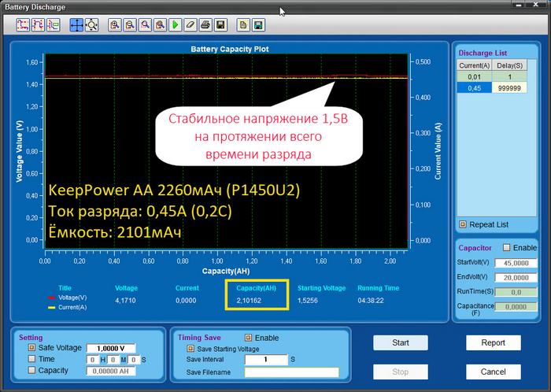Viewport: 551px width, 392px height.
Task: Enable the Time limit checkbox
Action: pyautogui.click(x=32, y=359)
